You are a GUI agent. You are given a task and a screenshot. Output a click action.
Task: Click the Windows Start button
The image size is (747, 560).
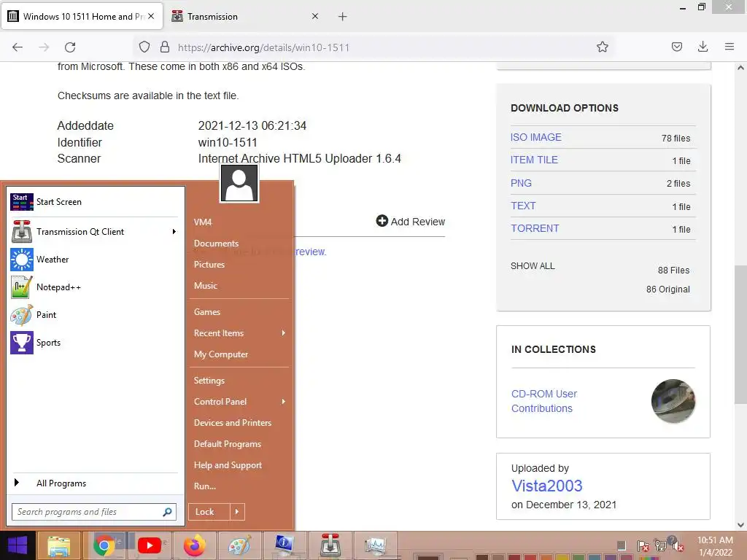18,545
